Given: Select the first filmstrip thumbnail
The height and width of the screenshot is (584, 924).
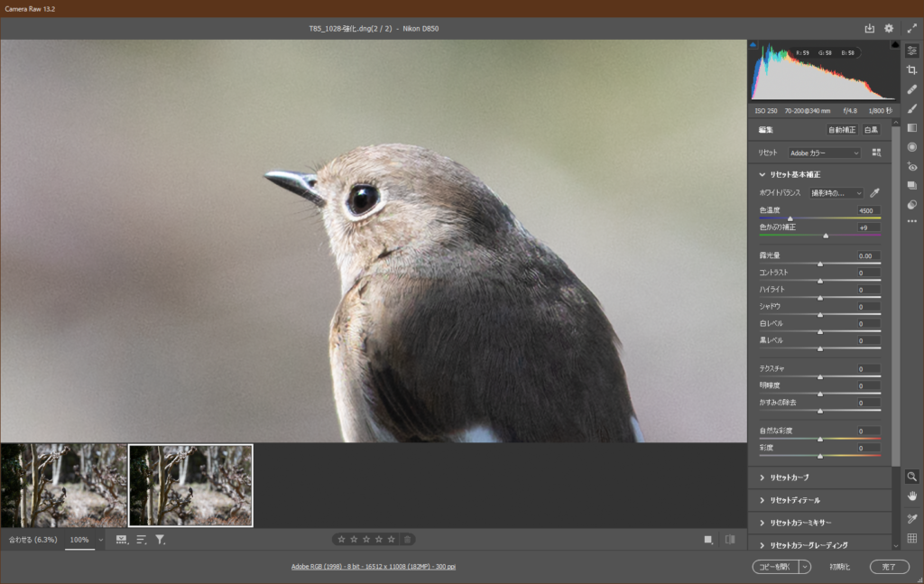Looking at the screenshot, I should click(x=63, y=485).
